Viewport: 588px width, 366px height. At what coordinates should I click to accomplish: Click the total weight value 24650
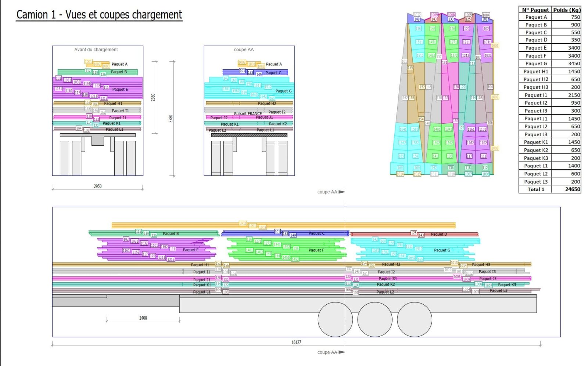(x=573, y=189)
